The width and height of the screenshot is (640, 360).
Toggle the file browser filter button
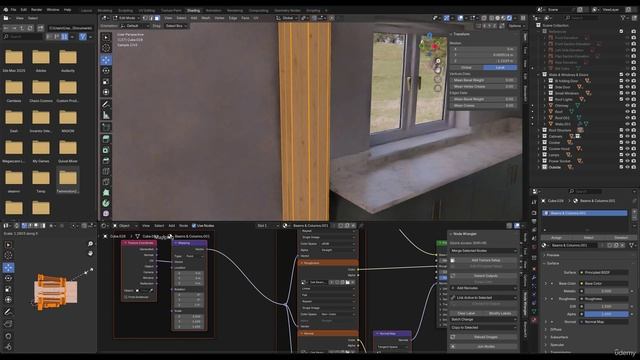83,37
